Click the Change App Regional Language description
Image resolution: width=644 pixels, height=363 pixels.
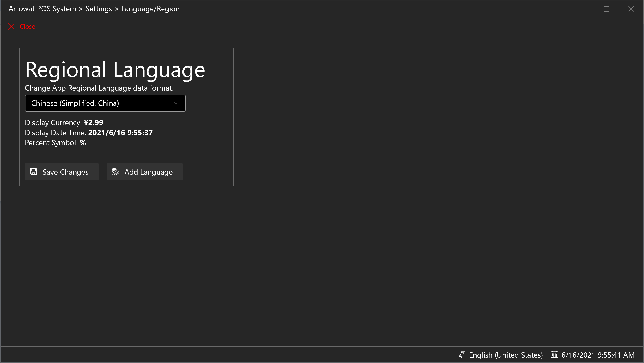pos(99,88)
